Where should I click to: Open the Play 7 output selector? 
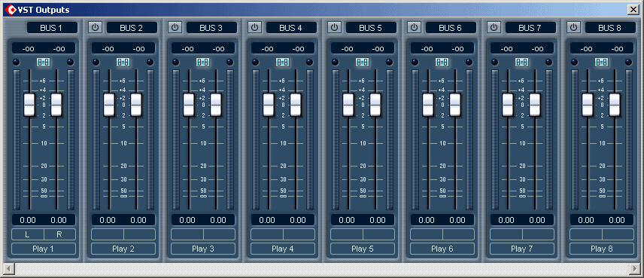tap(521, 249)
